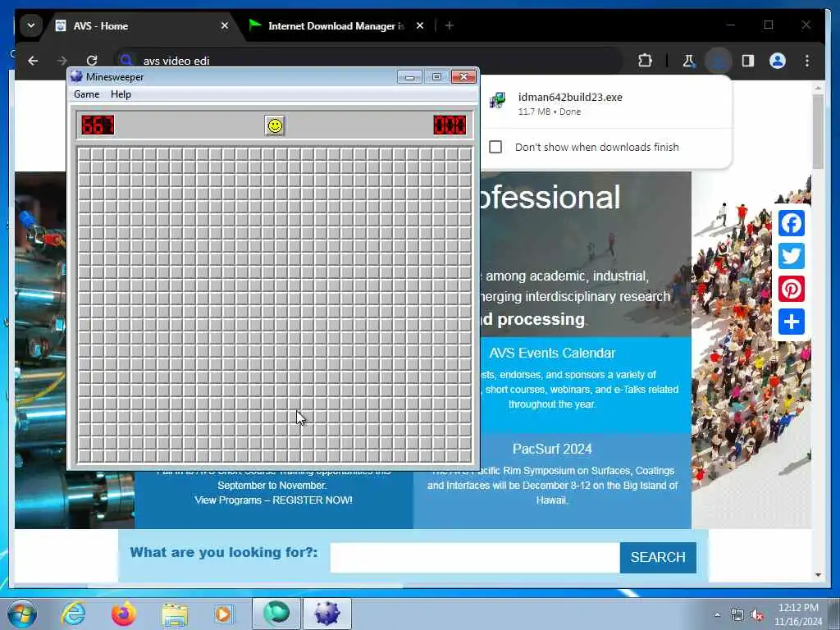Close the Internet Download Manager tab
The image size is (840, 630).
point(420,25)
